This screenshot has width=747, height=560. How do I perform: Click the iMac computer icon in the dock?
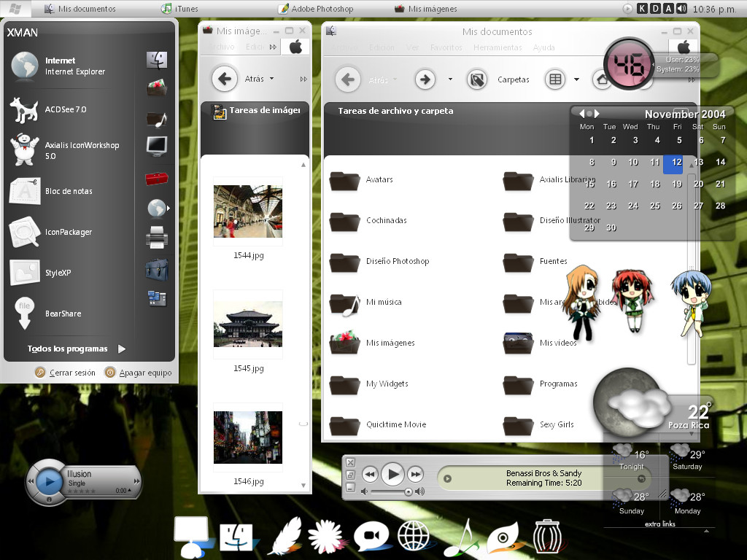(x=193, y=537)
